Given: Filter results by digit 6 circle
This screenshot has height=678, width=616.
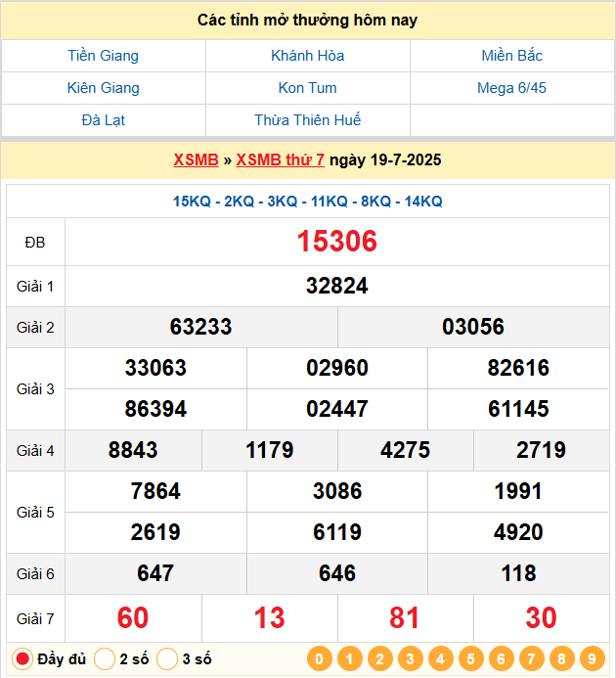Looking at the screenshot, I should point(501,659).
